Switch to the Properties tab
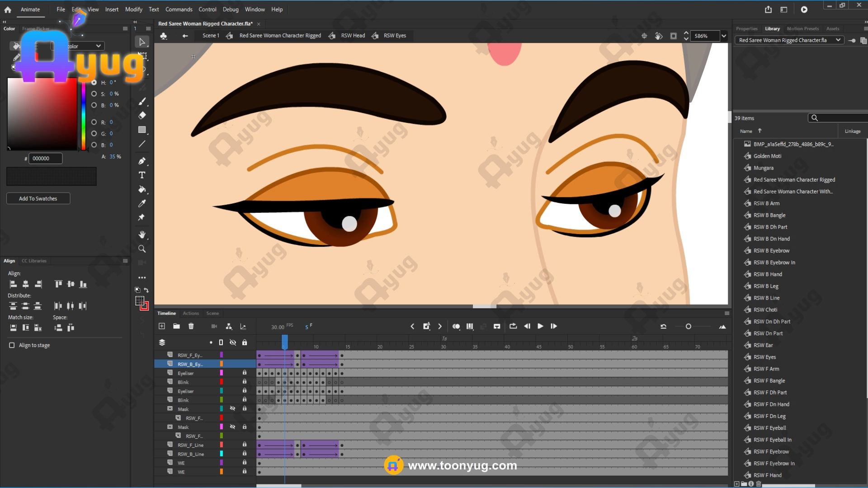The image size is (868, 488). [746, 28]
